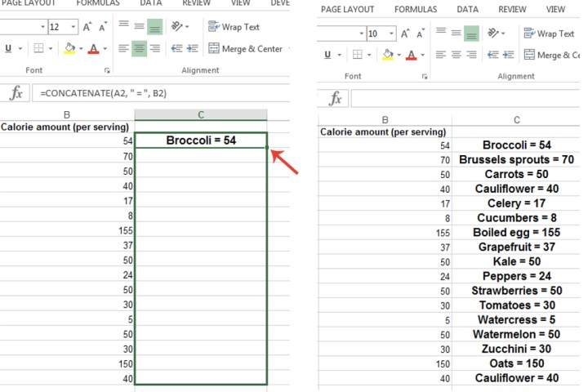Viewport: 588px width, 392px height.
Task: Increase indent in left window
Action: tap(193, 48)
